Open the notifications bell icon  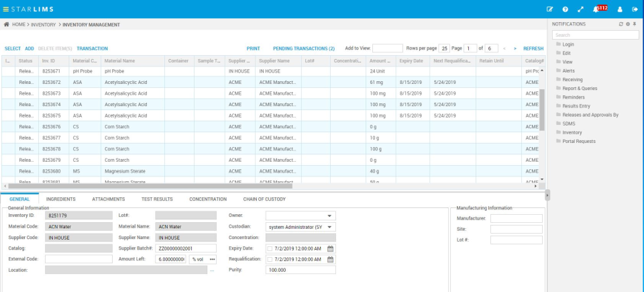tap(596, 9)
